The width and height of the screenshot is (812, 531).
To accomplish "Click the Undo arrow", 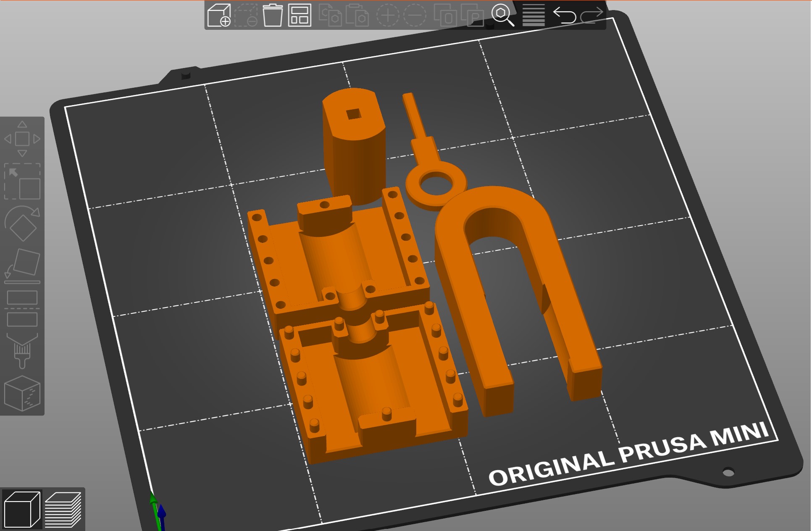I will [x=564, y=15].
